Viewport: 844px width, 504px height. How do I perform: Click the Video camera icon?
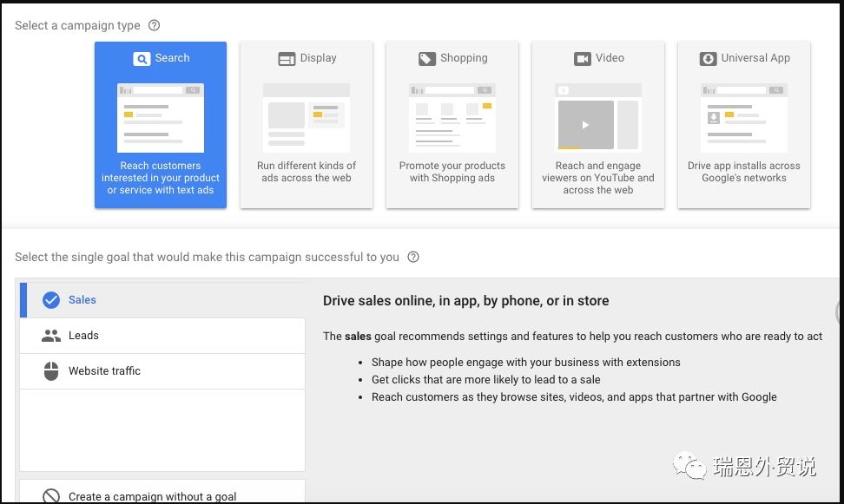click(x=583, y=59)
